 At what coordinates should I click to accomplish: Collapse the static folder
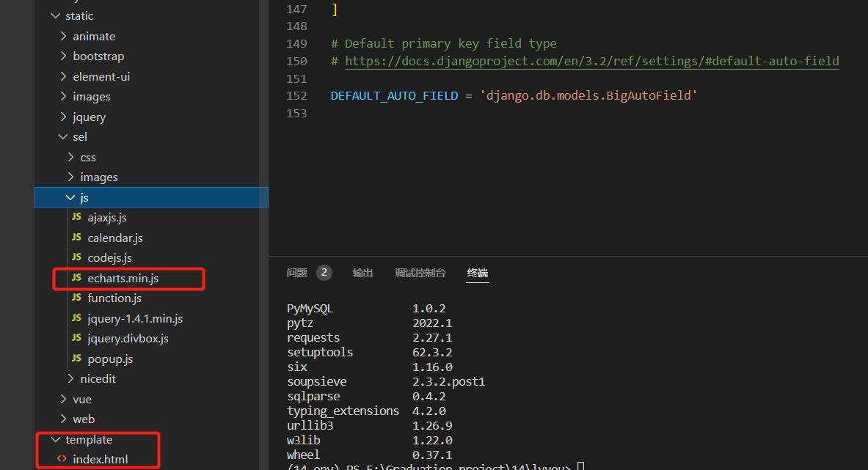pyautogui.click(x=55, y=16)
